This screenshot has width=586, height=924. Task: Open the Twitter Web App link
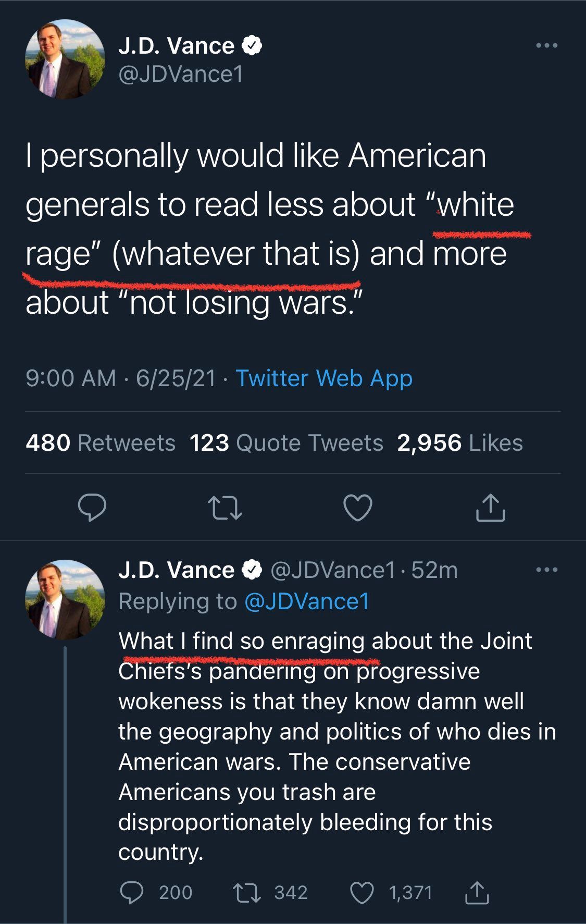pos(324,378)
